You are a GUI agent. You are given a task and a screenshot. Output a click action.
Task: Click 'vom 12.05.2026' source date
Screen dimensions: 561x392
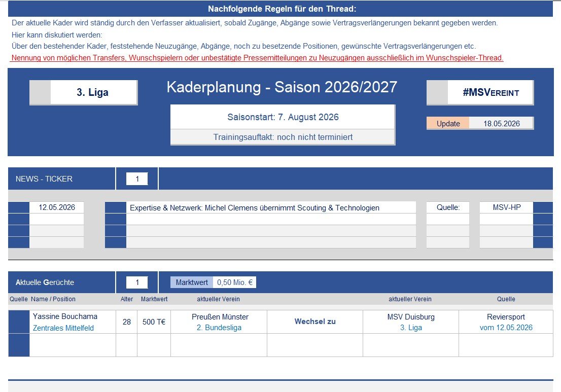[x=506, y=327]
